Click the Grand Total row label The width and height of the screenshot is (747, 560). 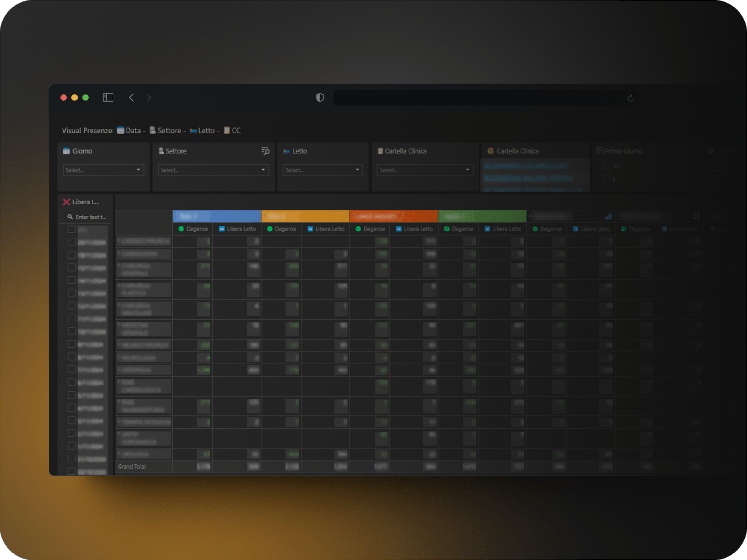coord(132,467)
